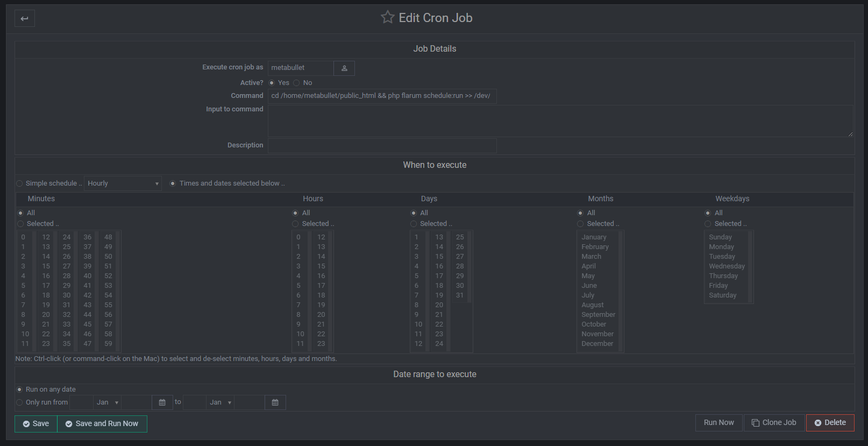This screenshot has width=868, height=446.
Task: Open the start date calendar picker
Action: tap(162, 402)
